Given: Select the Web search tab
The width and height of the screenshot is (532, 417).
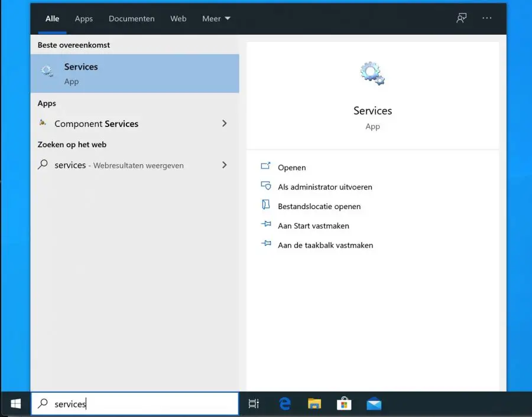Looking at the screenshot, I should (178, 19).
